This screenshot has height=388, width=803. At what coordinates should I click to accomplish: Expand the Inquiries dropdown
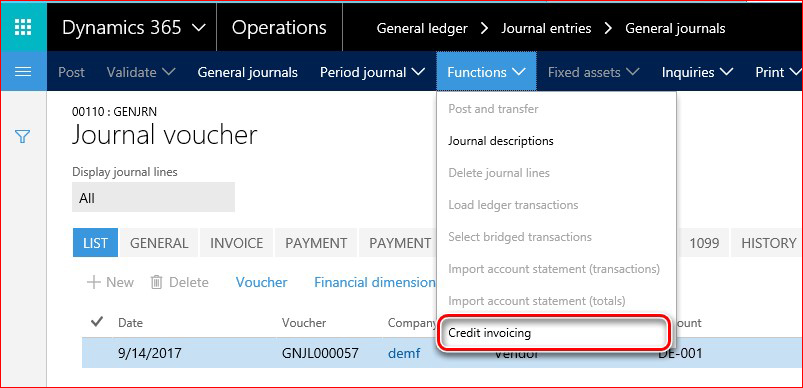(698, 72)
